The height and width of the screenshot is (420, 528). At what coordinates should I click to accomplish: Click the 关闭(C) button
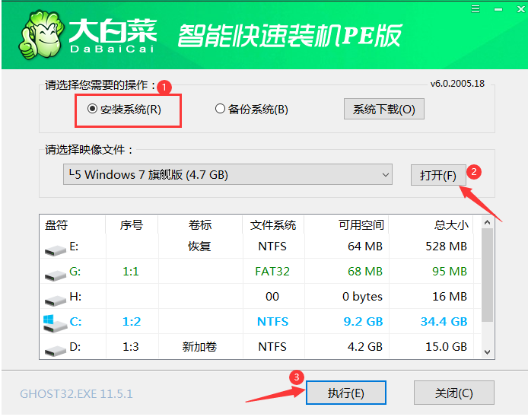[x=454, y=393]
